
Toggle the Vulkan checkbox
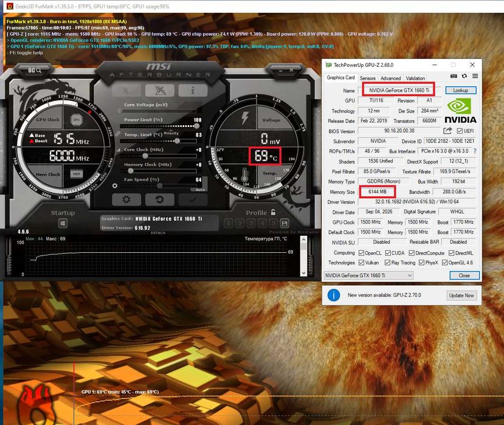[x=361, y=263]
